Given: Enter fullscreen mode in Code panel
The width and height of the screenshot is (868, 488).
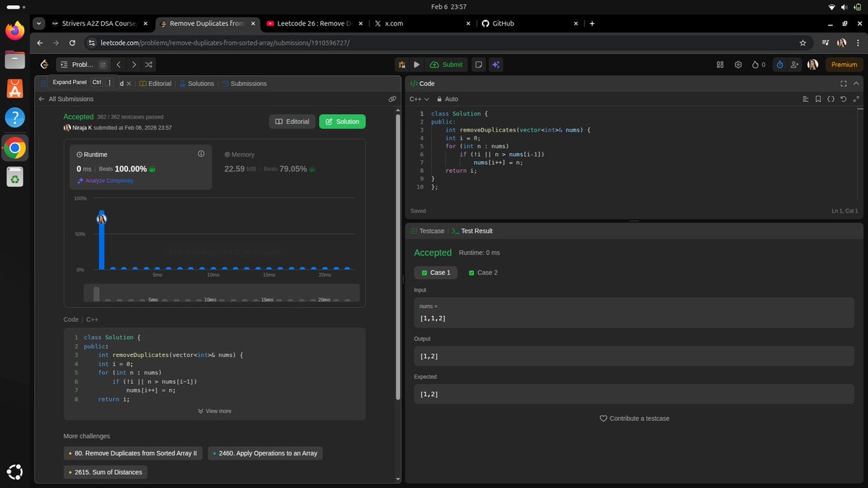Looking at the screenshot, I should coord(843,83).
